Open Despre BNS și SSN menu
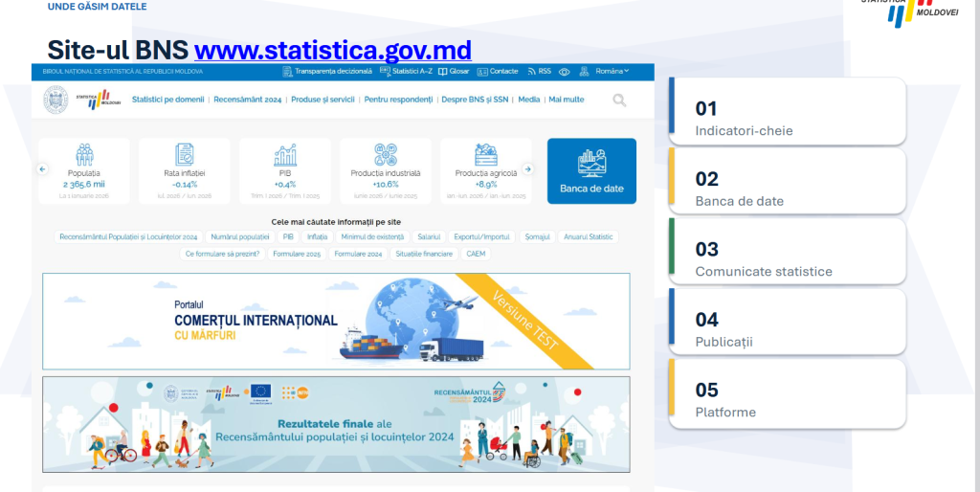This screenshot has height=492, width=980. (x=475, y=100)
